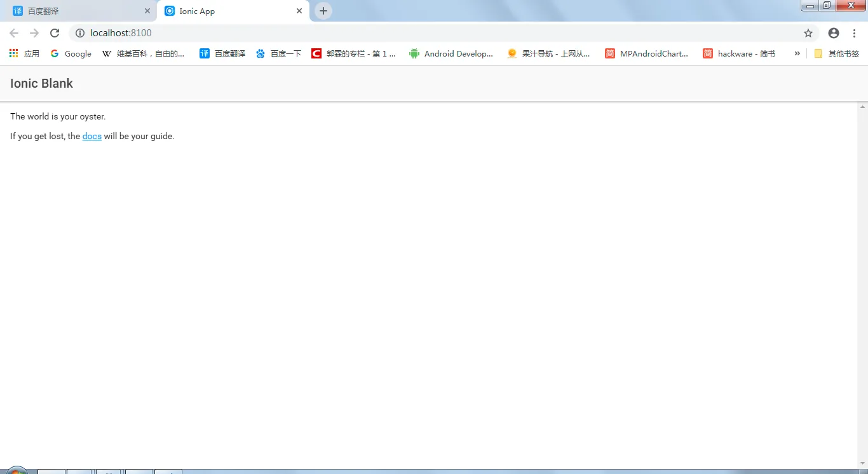Open the 维基百科 bookmark

[x=144, y=54]
